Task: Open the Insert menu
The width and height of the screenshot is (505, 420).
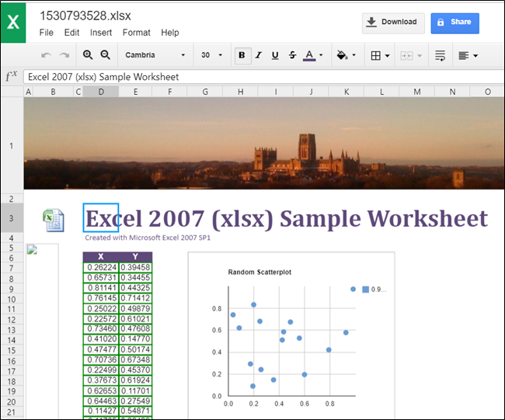Action: 101,33
